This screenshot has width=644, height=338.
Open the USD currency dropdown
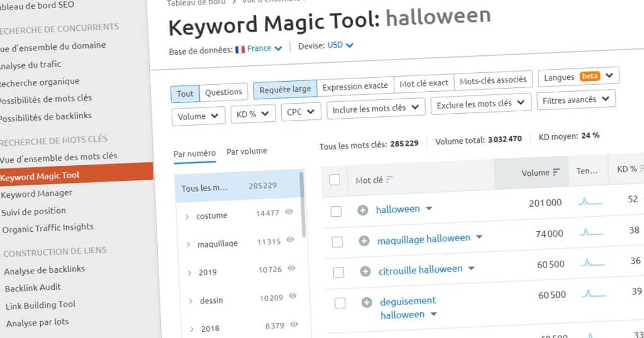[340, 45]
